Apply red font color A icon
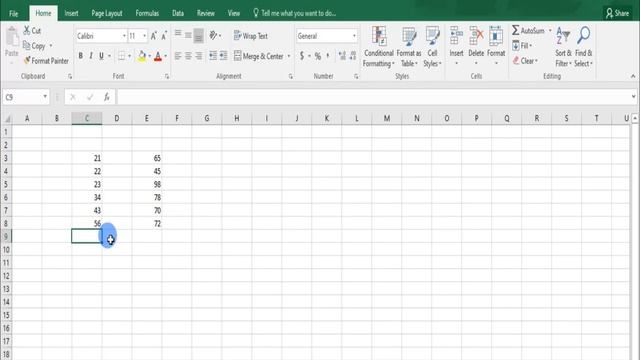 tap(158, 56)
